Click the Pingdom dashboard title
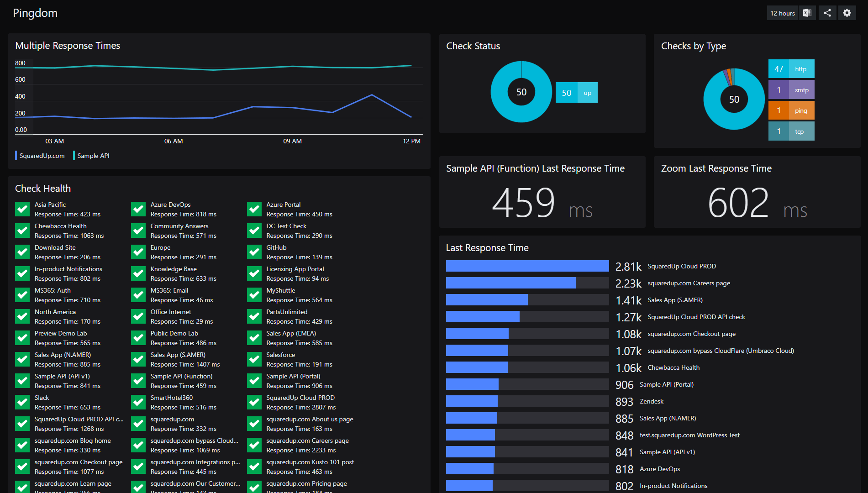868x493 pixels. point(35,13)
